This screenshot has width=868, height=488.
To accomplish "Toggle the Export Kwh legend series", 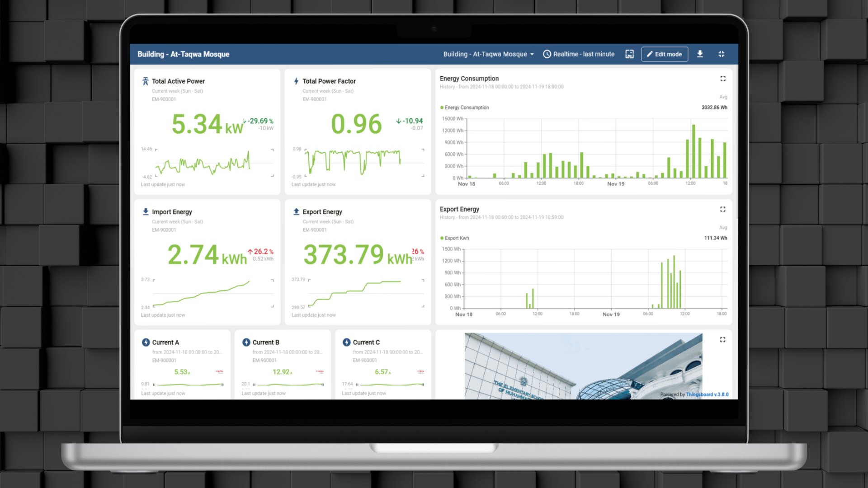I will click(454, 238).
